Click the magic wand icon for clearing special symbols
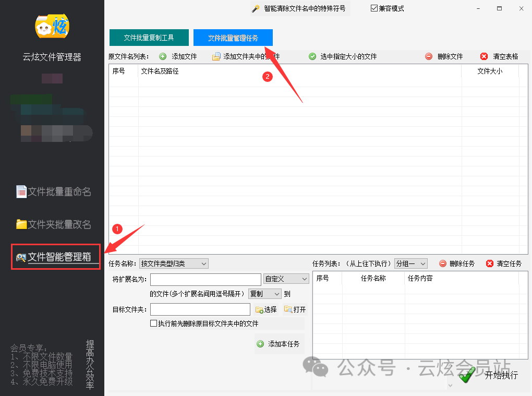 [256, 8]
